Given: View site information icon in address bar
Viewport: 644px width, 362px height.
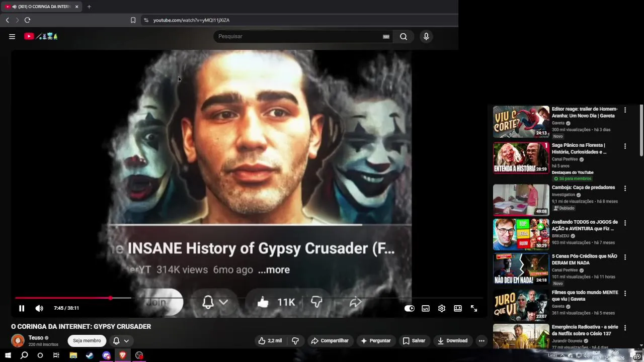Looking at the screenshot, I should click(x=146, y=20).
